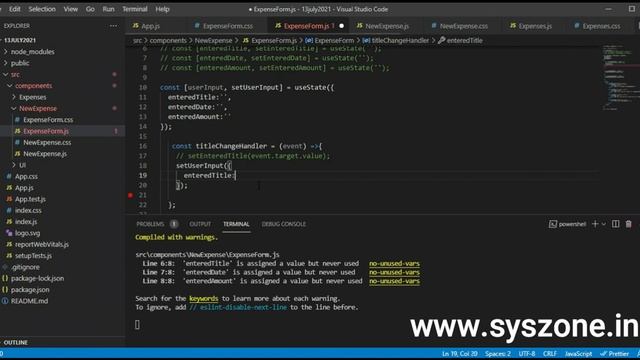The image size is (640, 360).
Task: Click the unsaved dot on ExpenseForm.js tab
Action: coord(342,26)
